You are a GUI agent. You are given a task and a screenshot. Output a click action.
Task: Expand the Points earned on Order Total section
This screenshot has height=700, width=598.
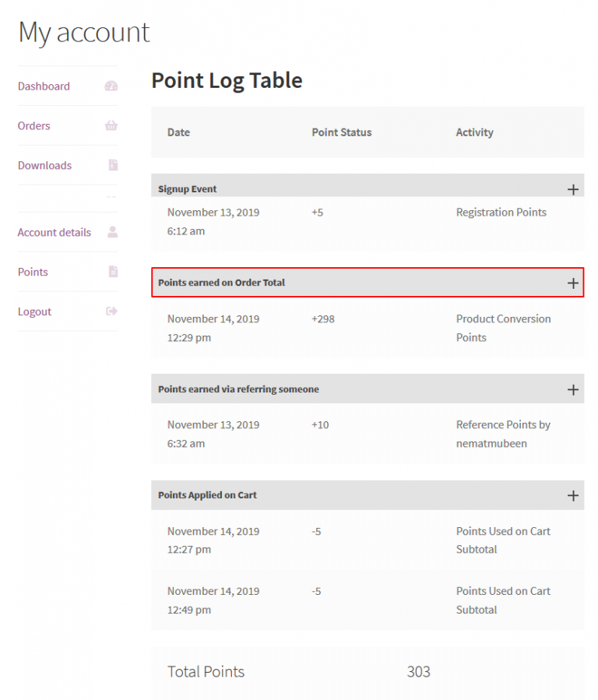[x=573, y=282]
